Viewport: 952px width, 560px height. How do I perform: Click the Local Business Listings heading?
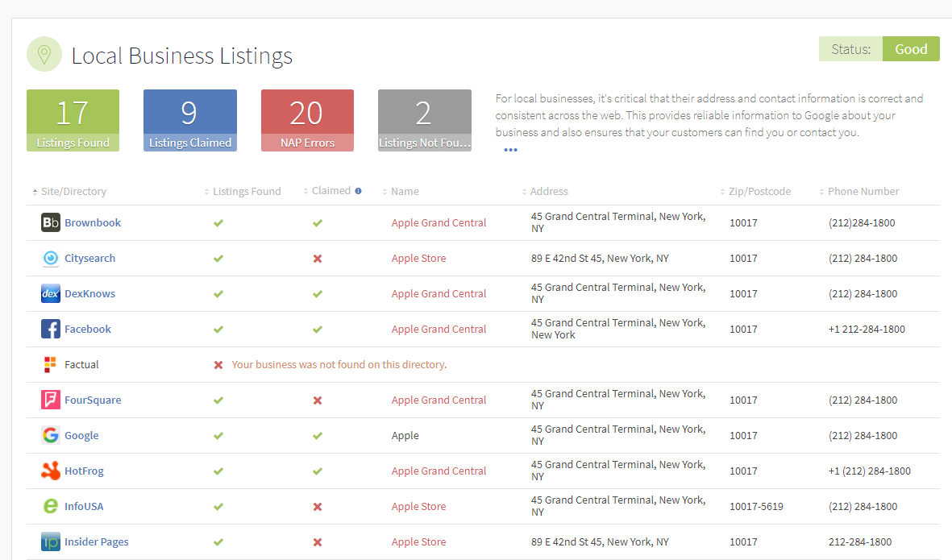point(182,56)
